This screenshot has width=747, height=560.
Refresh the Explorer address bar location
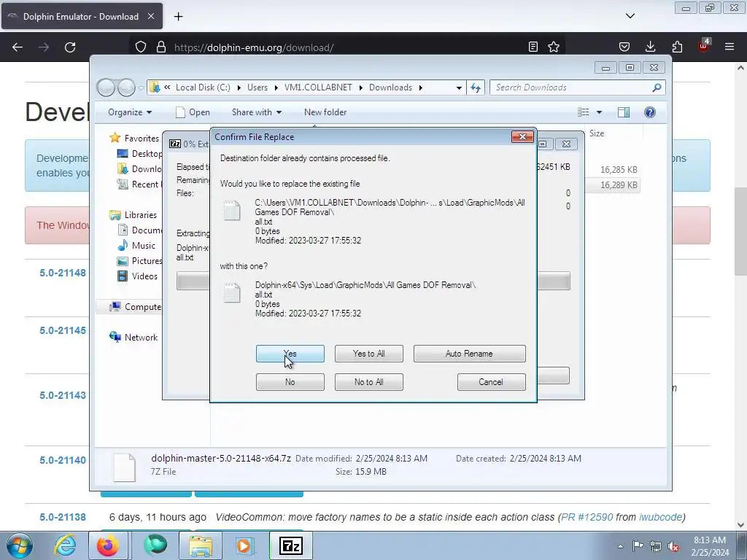pos(476,87)
